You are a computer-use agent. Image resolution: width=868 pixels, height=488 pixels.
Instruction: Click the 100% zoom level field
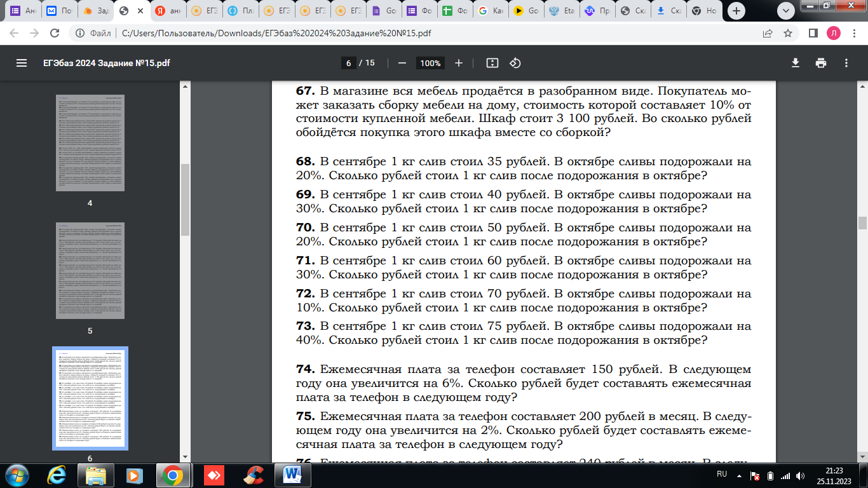430,63
